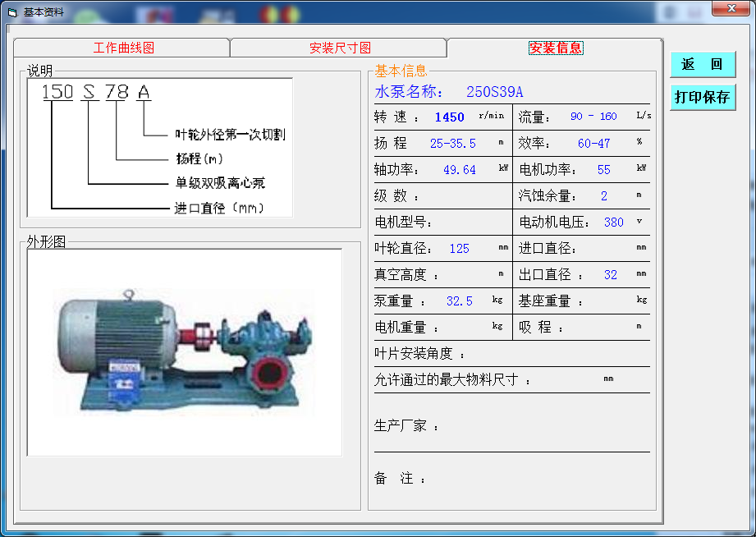The width and height of the screenshot is (756, 537).
Task: Click the impeller diameter value 125
Action: (x=459, y=249)
